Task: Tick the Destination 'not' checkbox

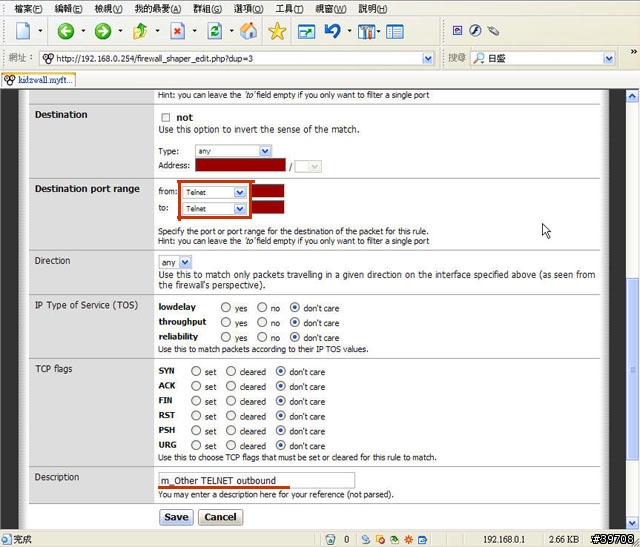Action: (x=165, y=118)
